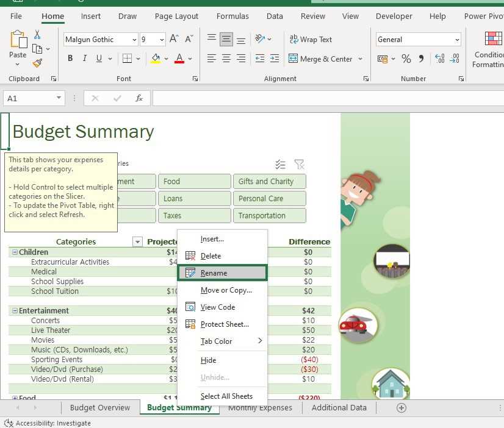Apply the Borders icon
504x428 pixels.
click(128, 59)
